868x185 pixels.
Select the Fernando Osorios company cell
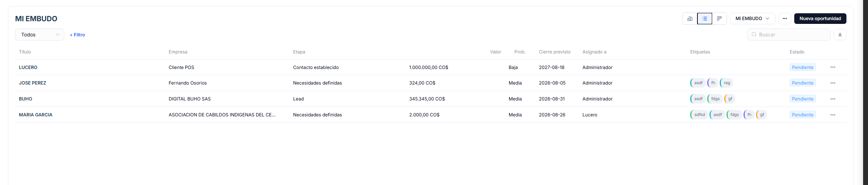pos(188,83)
